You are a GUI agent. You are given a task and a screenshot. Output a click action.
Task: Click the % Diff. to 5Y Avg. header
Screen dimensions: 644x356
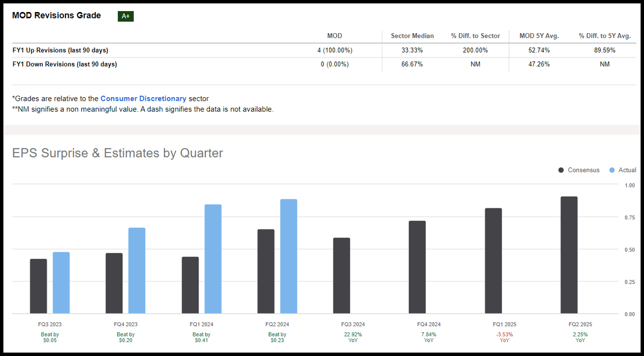coord(604,36)
